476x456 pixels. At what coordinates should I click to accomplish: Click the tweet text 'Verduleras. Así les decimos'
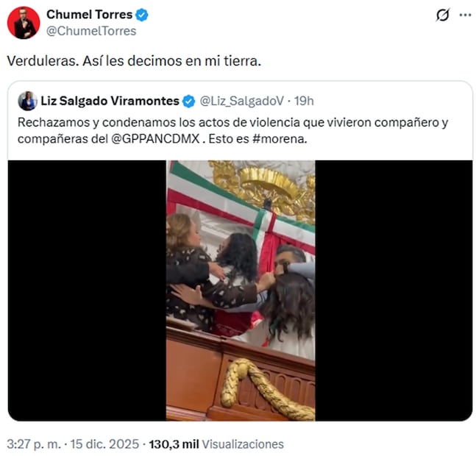click(134, 61)
